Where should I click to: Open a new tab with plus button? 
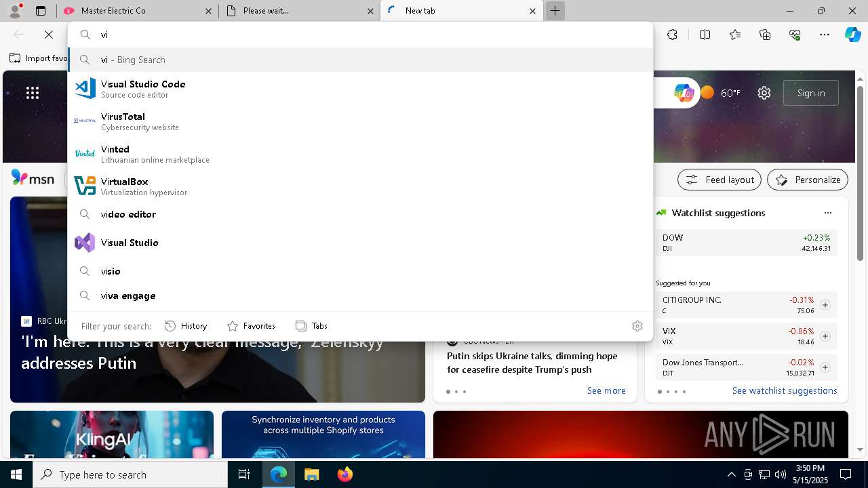(x=555, y=11)
